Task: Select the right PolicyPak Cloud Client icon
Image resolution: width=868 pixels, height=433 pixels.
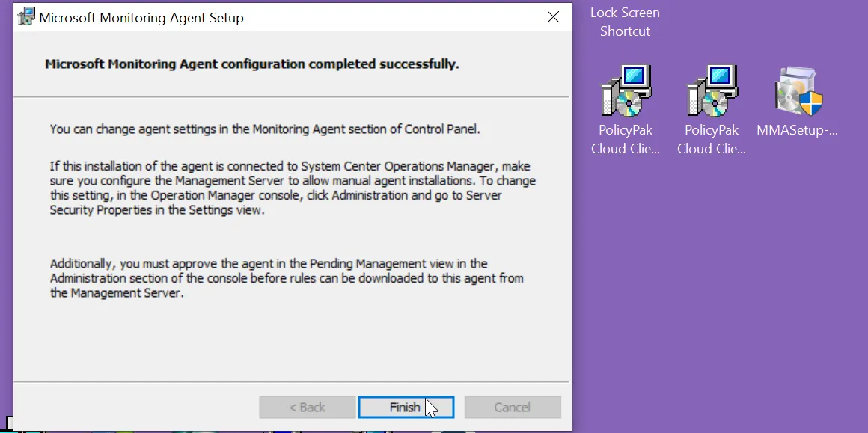Action: (712, 91)
